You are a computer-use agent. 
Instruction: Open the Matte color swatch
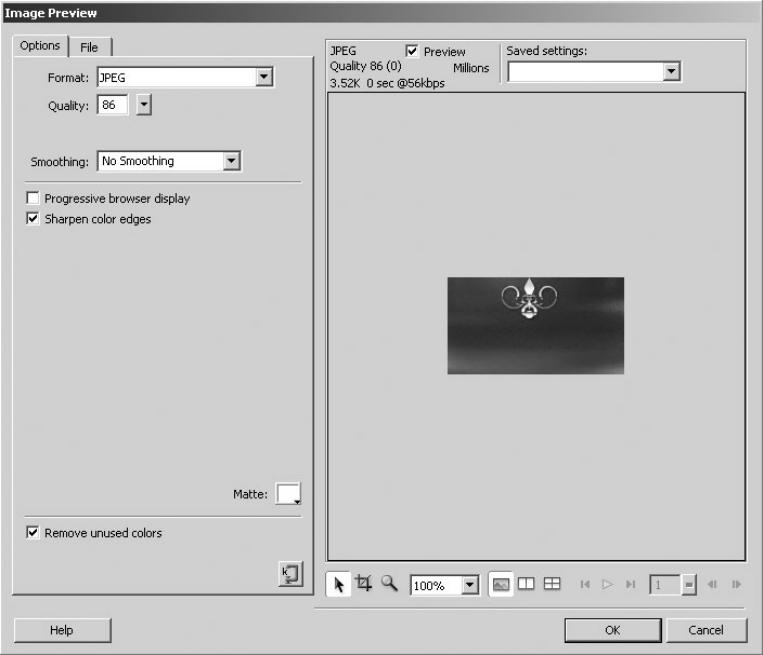click(x=288, y=494)
